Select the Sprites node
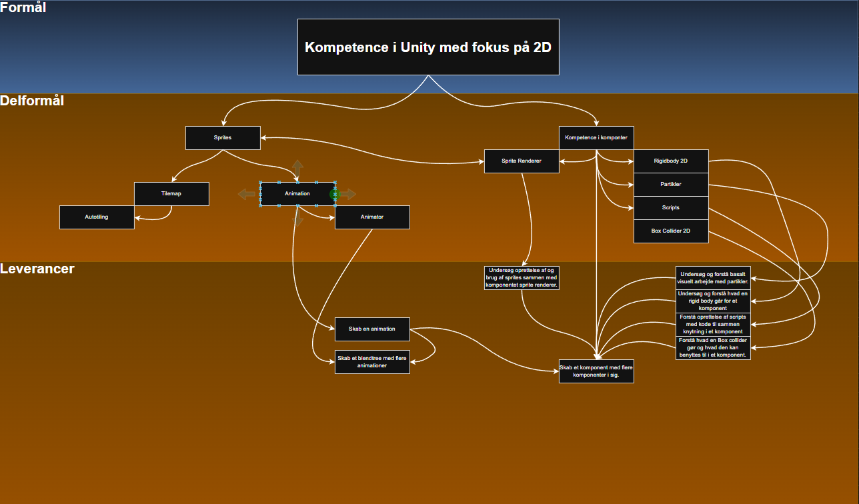The height and width of the screenshot is (504, 859). click(223, 138)
